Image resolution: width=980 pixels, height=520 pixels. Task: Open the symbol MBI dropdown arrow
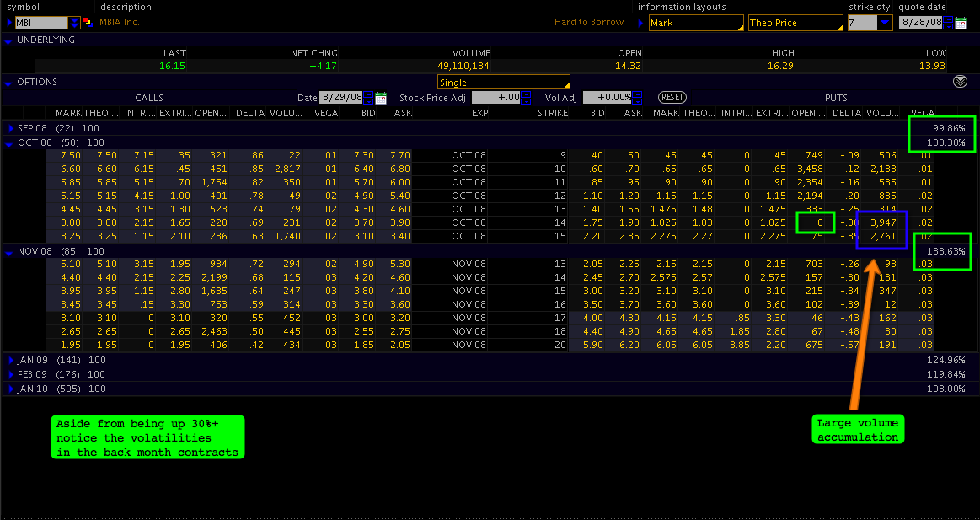pos(74,23)
